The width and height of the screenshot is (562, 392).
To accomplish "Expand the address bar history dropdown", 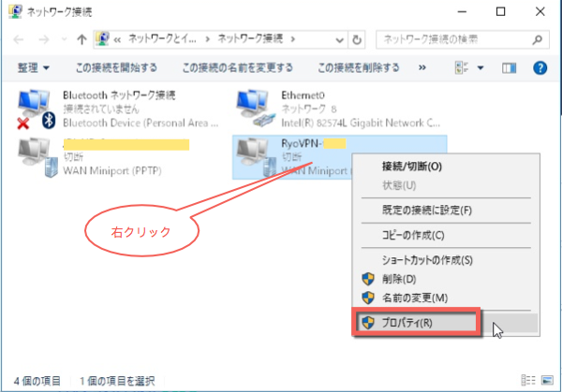I will [338, 39].
